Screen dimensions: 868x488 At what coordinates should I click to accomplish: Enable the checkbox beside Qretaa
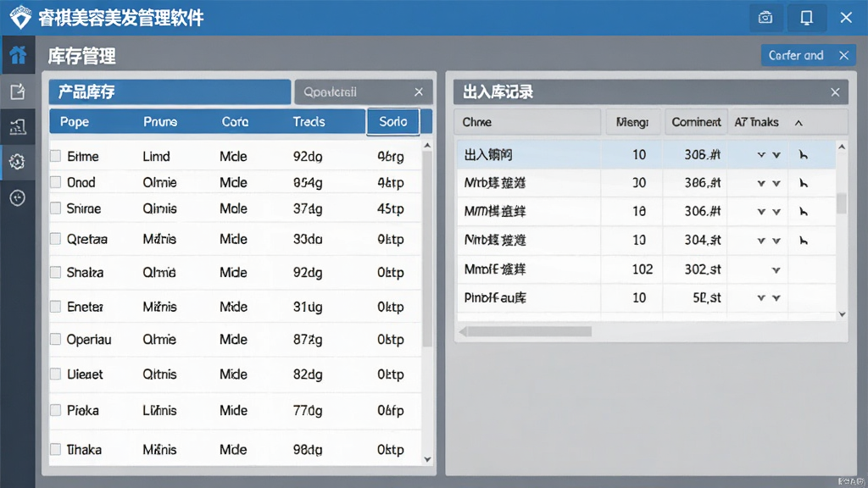(x=55, y=238)
